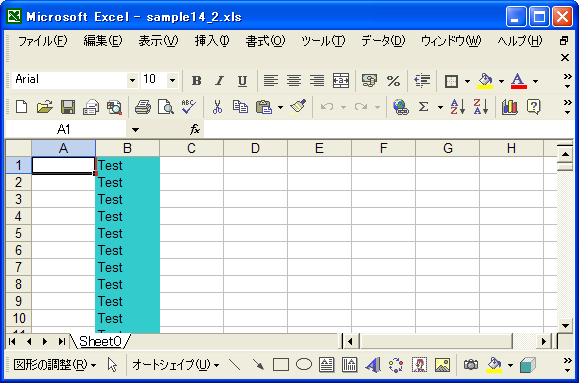Image resolution: width=579 pixels, height=383 pixels.
Task: Open the font size dropdown
Action: click(172, 80)
